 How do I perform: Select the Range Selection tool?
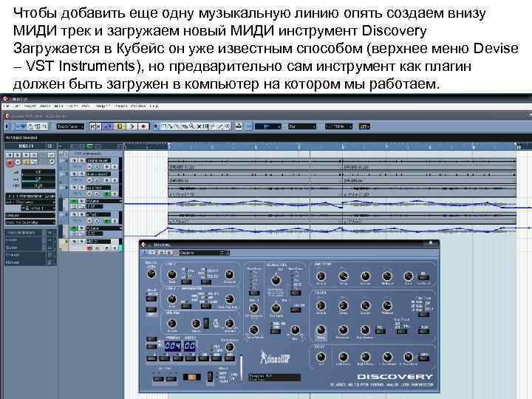[x=163, y=126]
